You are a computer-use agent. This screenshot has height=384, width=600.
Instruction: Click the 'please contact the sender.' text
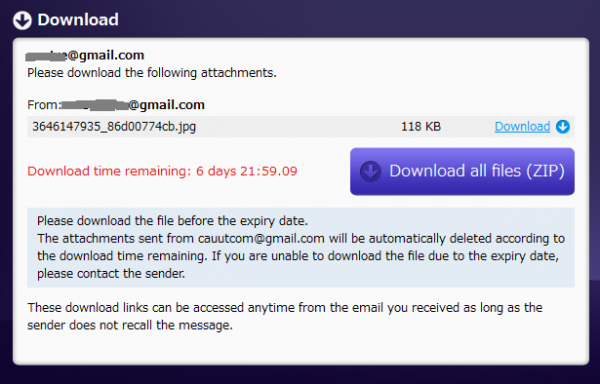(111, 273)
